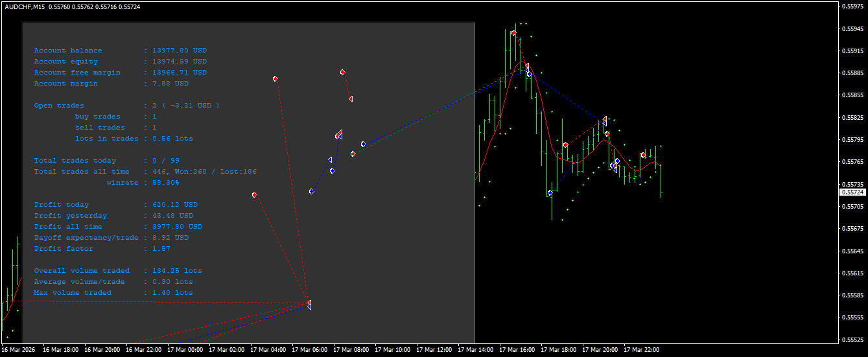Image resolution: width=868 pixels, height=357 pixels.
Task: Click the Profit today 620.12 USD line
Action: [115, 205]
